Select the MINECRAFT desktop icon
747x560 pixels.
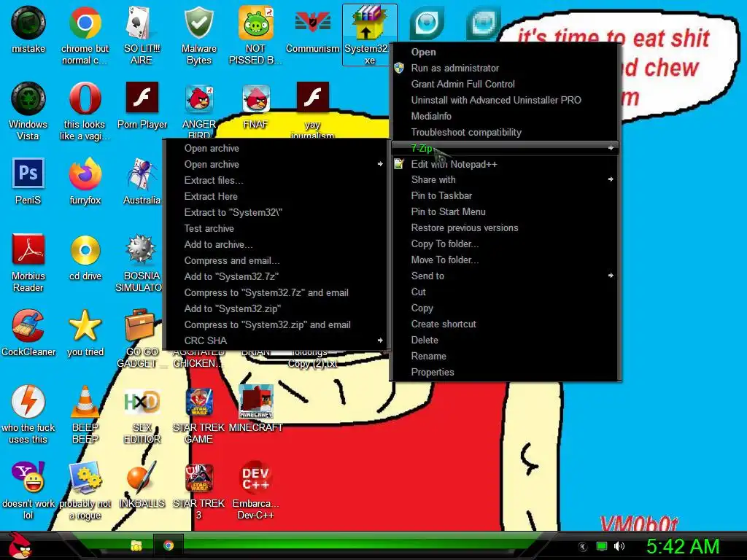pyautogui.click(x=255, y=402)
